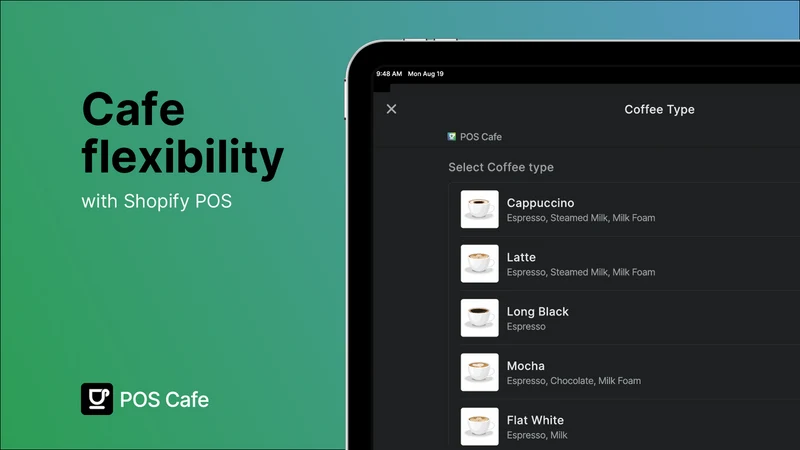800x450 pixels.
Task: Click the Mocha cup thumbnail
Action: [480, 372]
